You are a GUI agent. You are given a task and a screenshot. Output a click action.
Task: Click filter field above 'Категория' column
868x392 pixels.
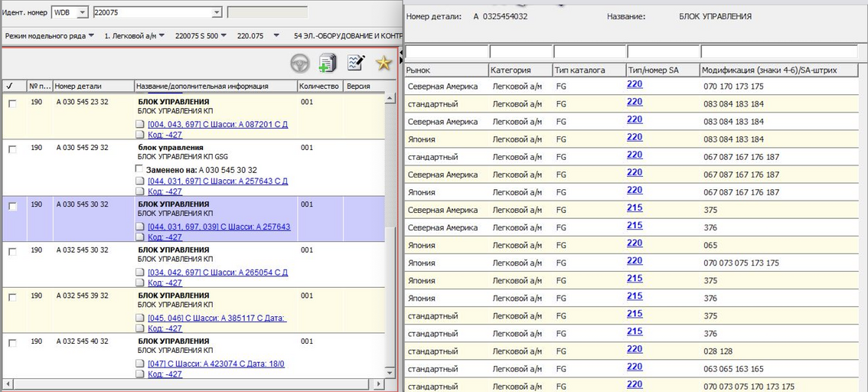[x=521, y=51]
